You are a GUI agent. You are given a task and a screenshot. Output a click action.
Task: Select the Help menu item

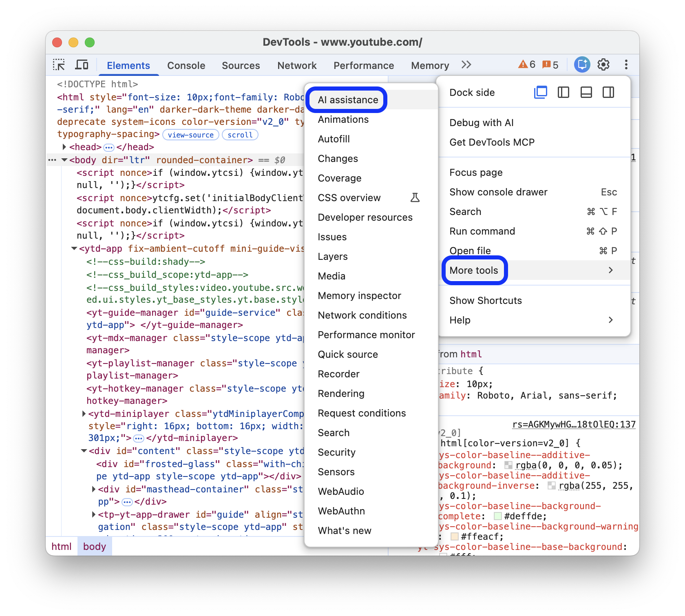coord(533,320)
